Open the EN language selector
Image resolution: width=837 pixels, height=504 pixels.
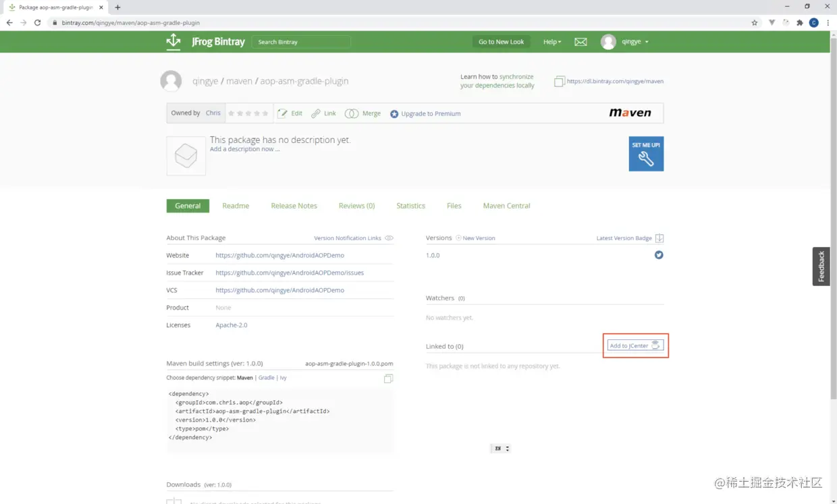pos(501,448)
